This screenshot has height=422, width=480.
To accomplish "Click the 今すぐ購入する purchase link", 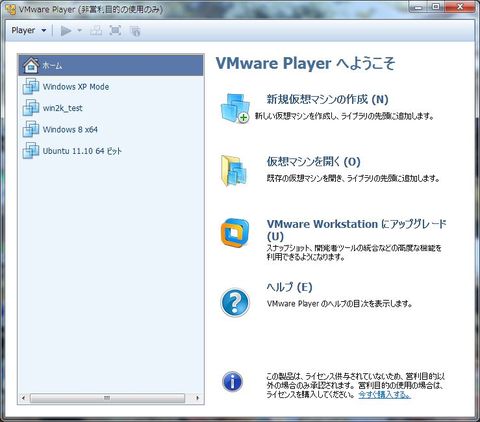I will coord(384,395).
